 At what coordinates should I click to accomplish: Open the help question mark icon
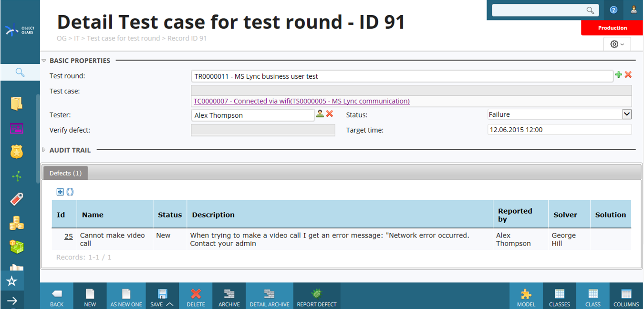pyautogui.click(x=614, y=10)
